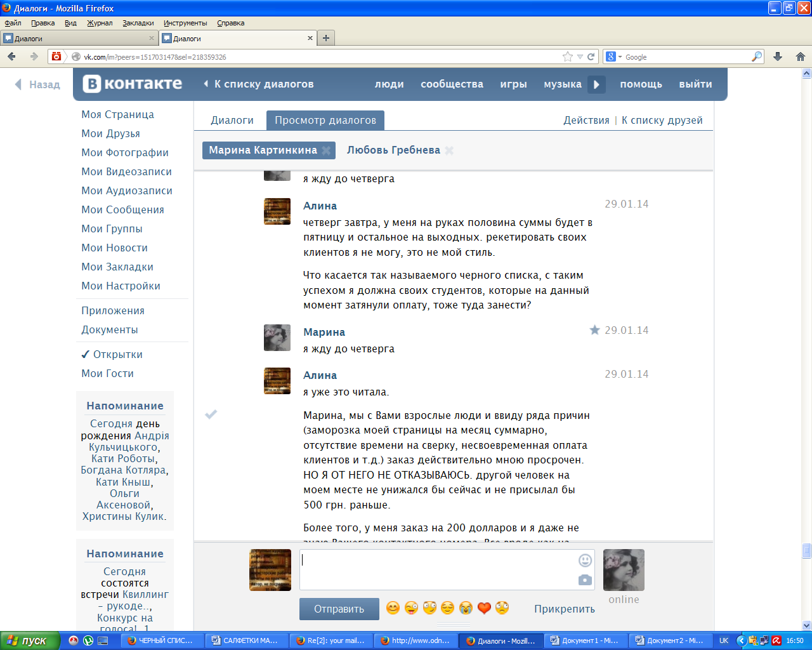Go to Firefox home page icon
The height and width of the screenshot is (650, 812).
click(801, 56)
